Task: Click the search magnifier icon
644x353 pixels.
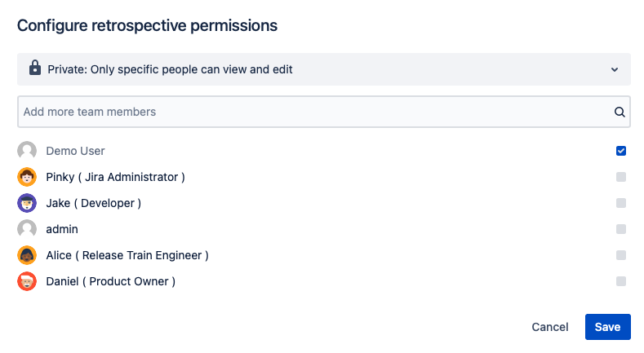Action: click(620, 112)
